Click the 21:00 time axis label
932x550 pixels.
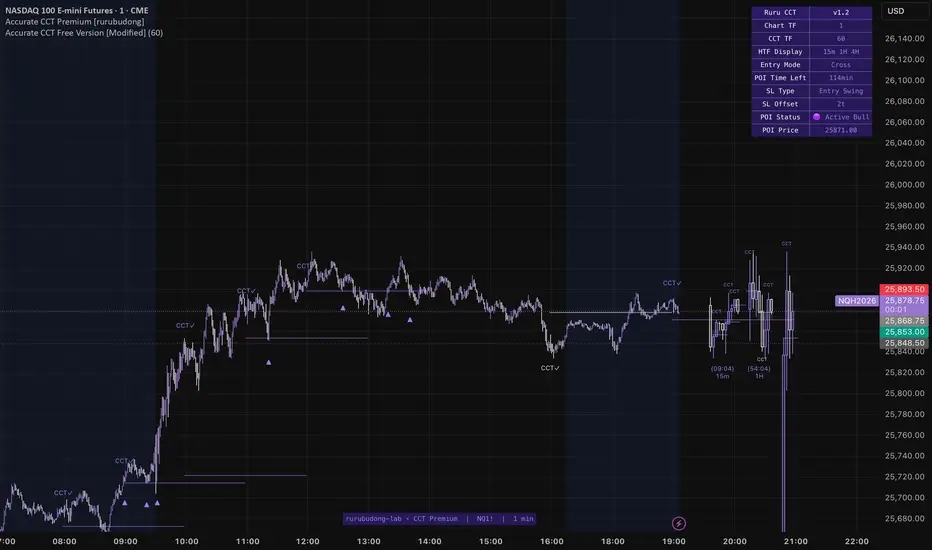[x=795, y=541]
